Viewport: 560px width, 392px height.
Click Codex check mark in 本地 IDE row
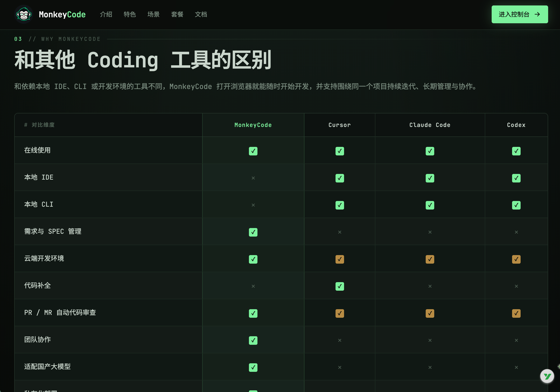(516, 178)
